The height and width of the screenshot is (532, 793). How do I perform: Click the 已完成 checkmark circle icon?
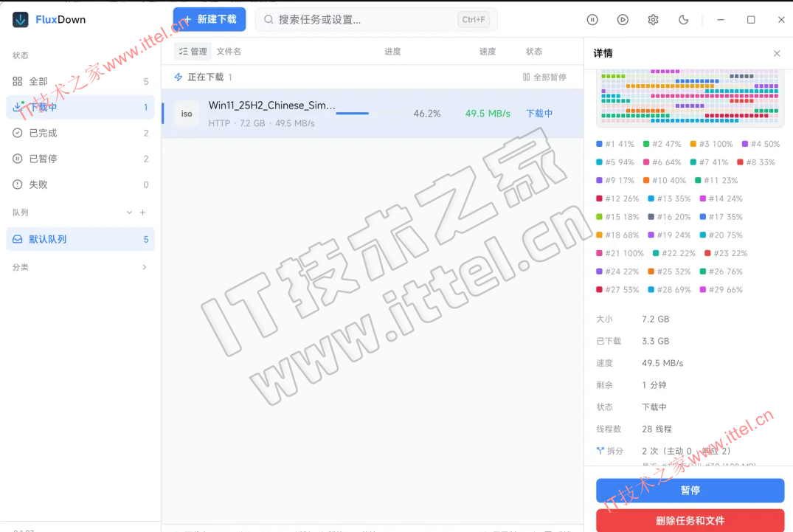(17, 133)
